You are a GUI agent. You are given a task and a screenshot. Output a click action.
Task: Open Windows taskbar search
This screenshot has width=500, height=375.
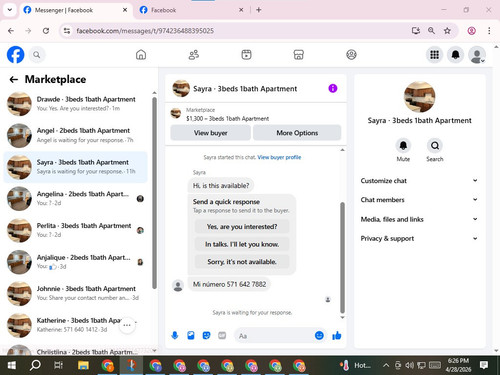(35, 365)
